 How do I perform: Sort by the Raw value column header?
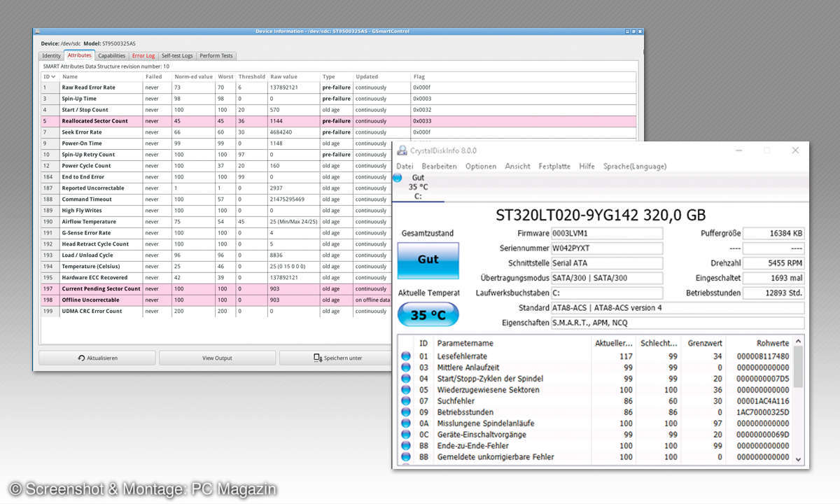pyautogui.click(x=294, y=77)
